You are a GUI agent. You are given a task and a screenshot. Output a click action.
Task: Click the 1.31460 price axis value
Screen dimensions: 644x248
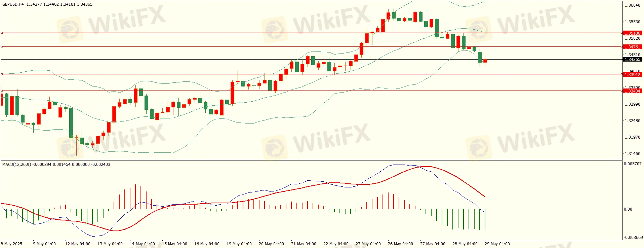632,154
